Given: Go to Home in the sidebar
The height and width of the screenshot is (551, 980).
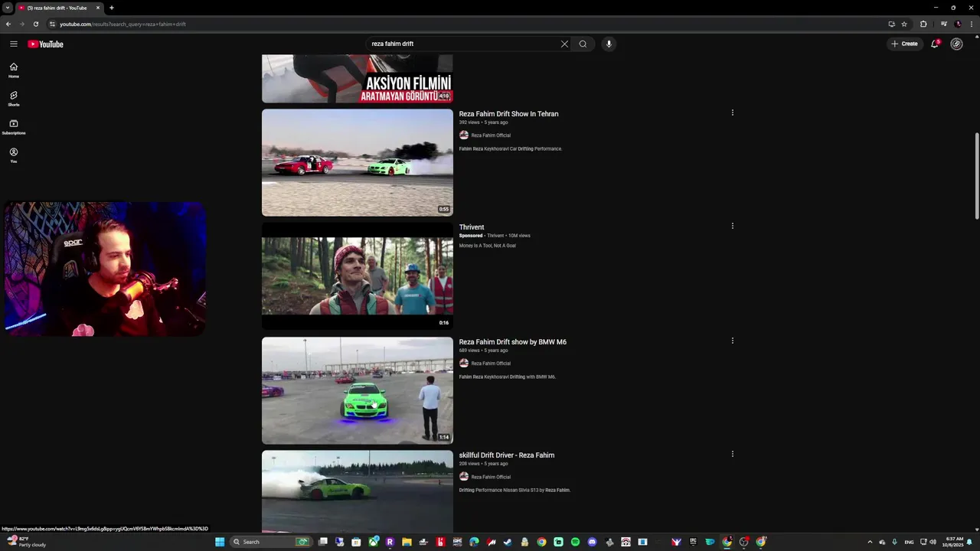Looking at the screenshot, I should [14, 70].
